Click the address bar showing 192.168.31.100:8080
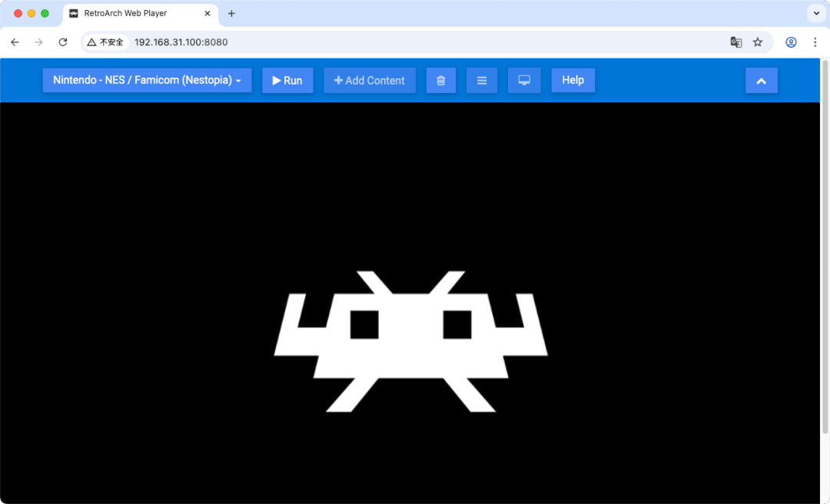The image size is (830, 504). coord(181,42)
